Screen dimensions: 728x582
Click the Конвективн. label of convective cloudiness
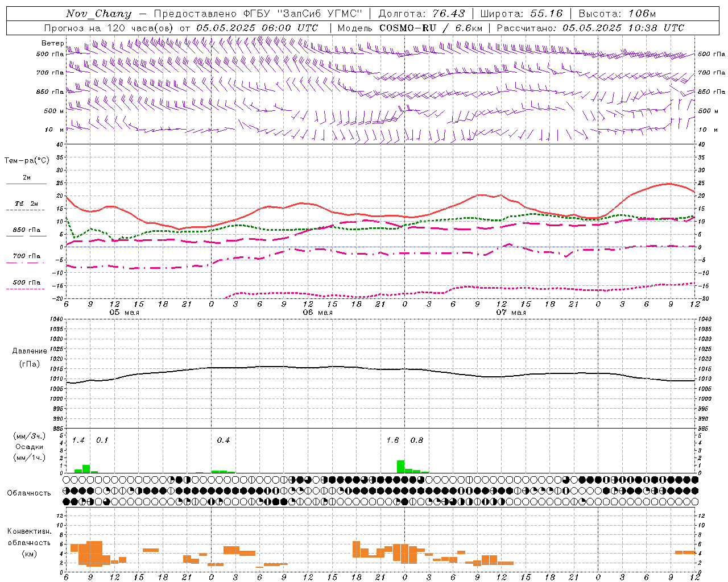point(29,531)
